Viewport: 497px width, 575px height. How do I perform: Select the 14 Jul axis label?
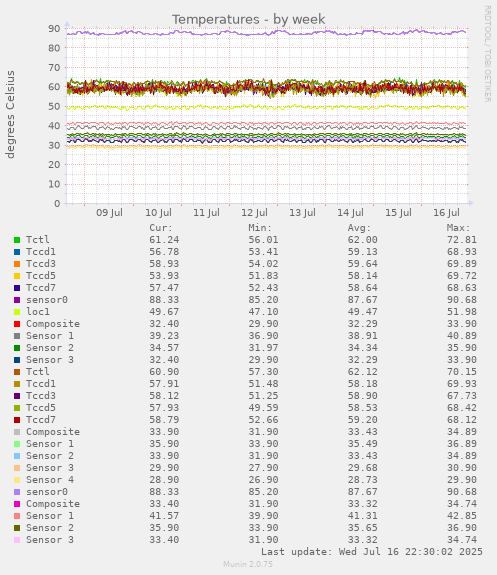coord(350,213)
